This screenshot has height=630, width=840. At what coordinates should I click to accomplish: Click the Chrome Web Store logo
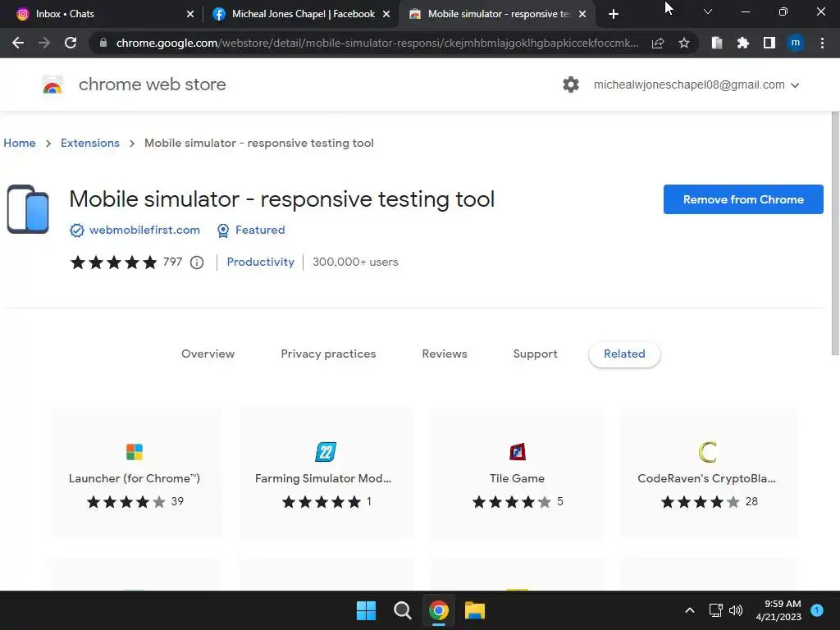coord(52,84)
